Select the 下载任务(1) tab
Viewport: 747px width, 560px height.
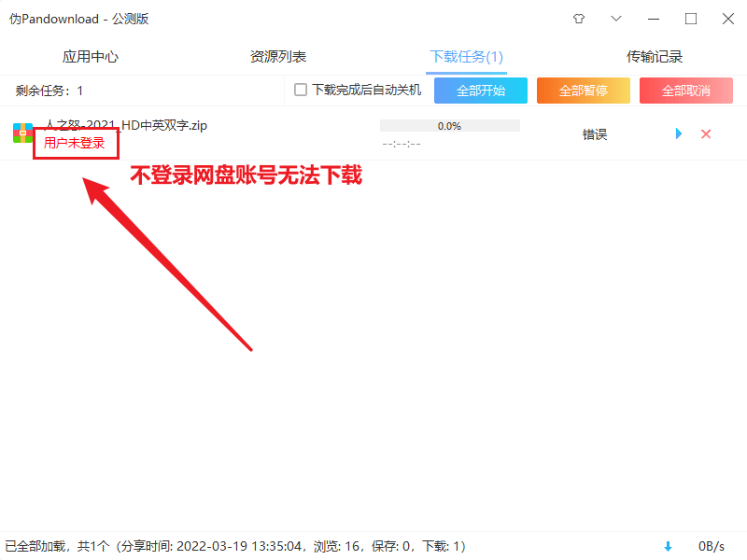click(466, 57)
